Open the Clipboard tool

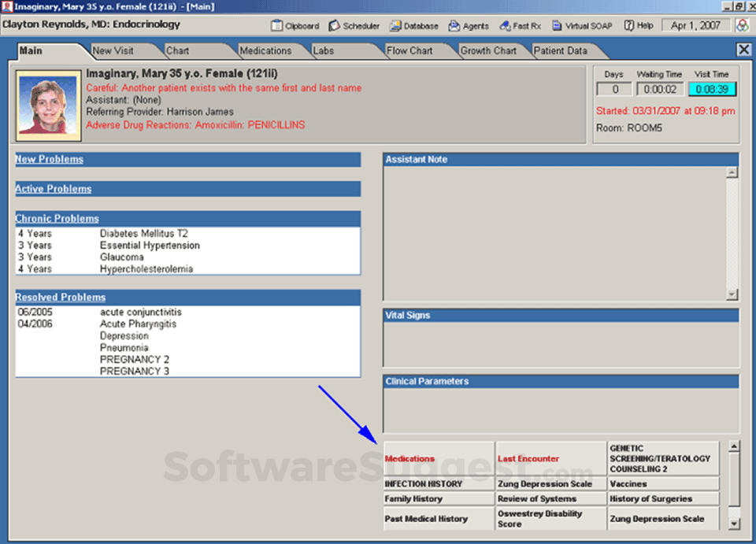pos(295,25)
